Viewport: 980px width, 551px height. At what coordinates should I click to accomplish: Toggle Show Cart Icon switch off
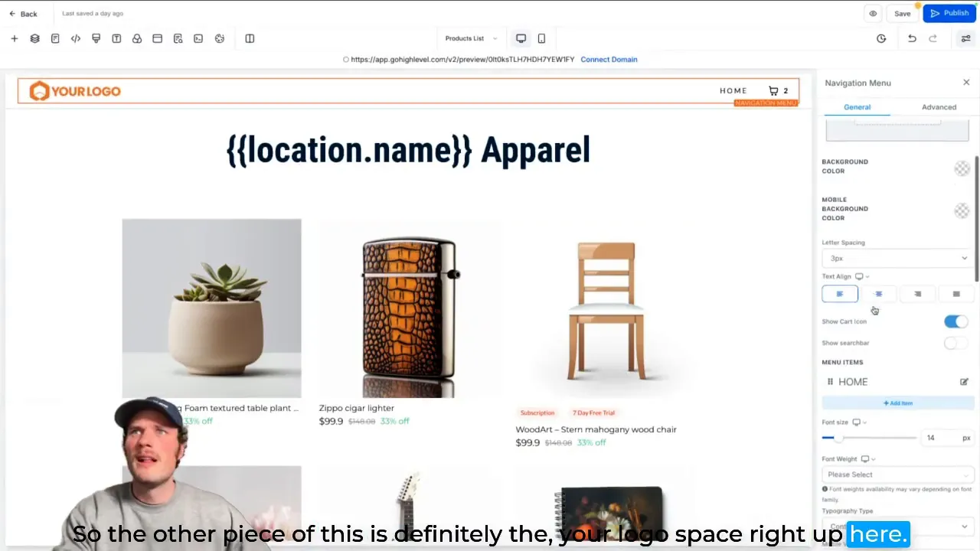click(955, 321)
